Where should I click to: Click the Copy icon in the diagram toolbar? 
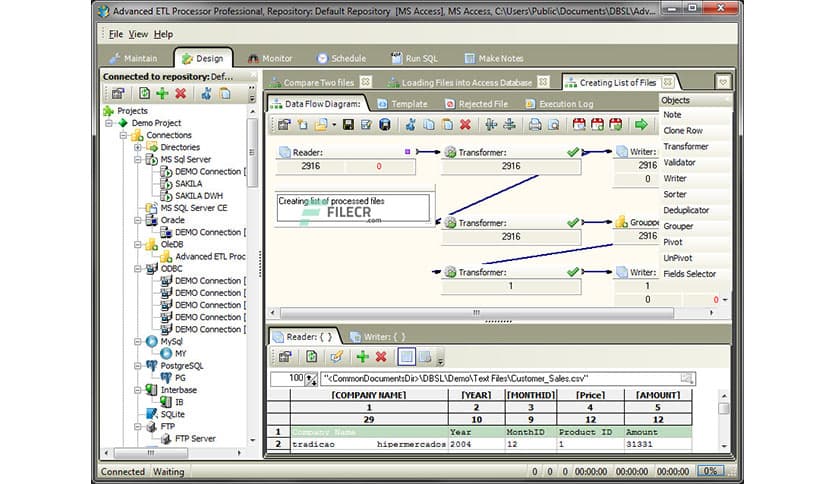click(x=429, y=125)
